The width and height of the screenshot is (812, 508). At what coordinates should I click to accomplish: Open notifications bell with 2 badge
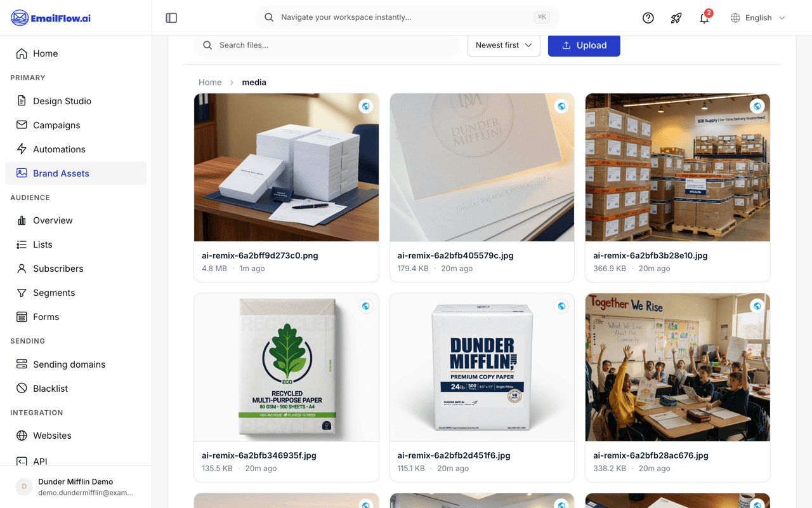coord(704,18)
